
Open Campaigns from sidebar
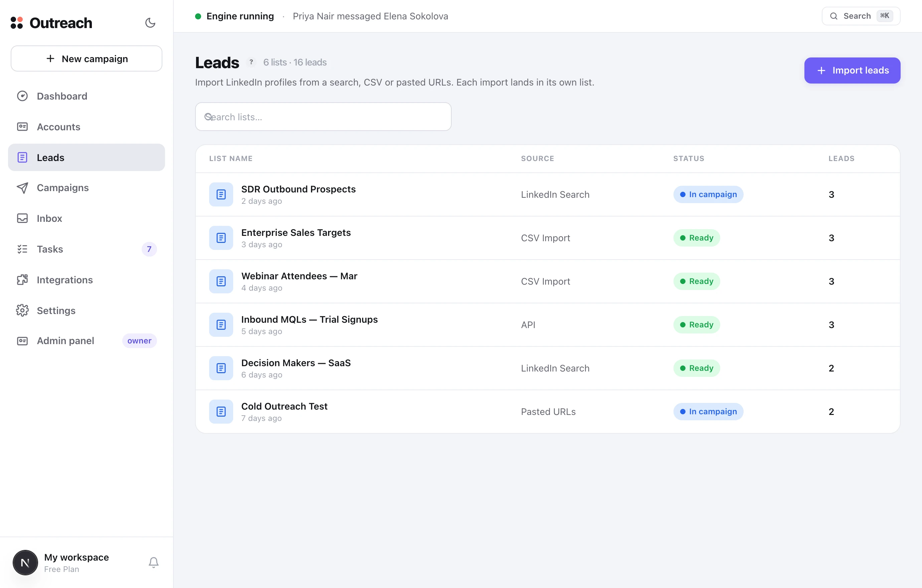click(87, 187)
